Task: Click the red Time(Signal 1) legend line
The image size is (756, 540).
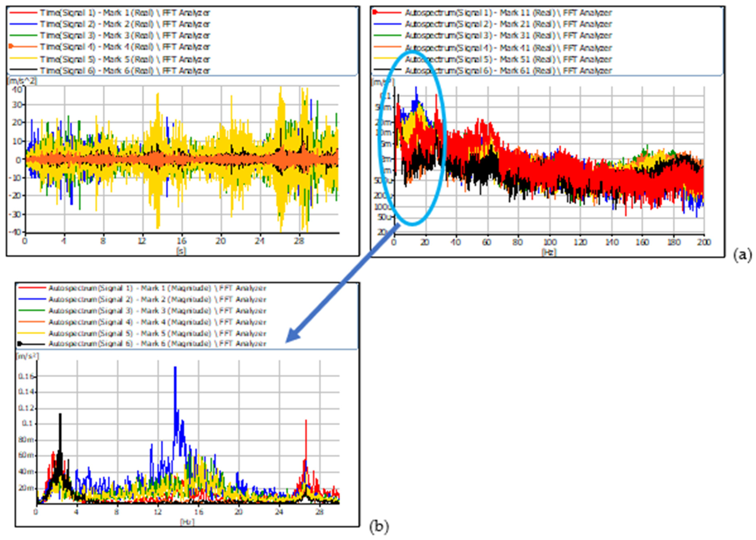Action: click(23, 13)
